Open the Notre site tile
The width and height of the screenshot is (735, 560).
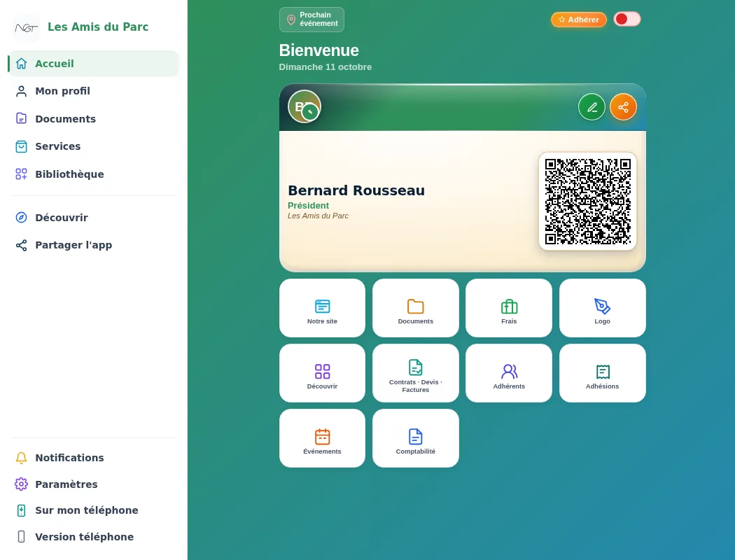[322, 308]
